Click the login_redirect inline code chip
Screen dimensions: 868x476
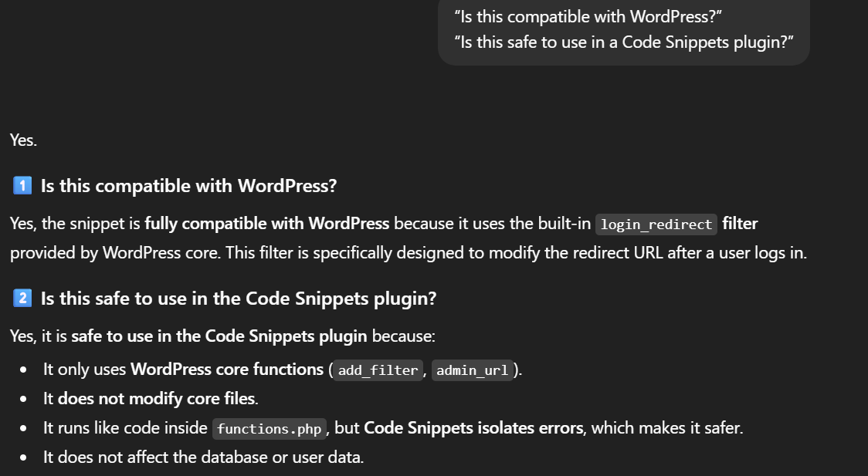656,224
